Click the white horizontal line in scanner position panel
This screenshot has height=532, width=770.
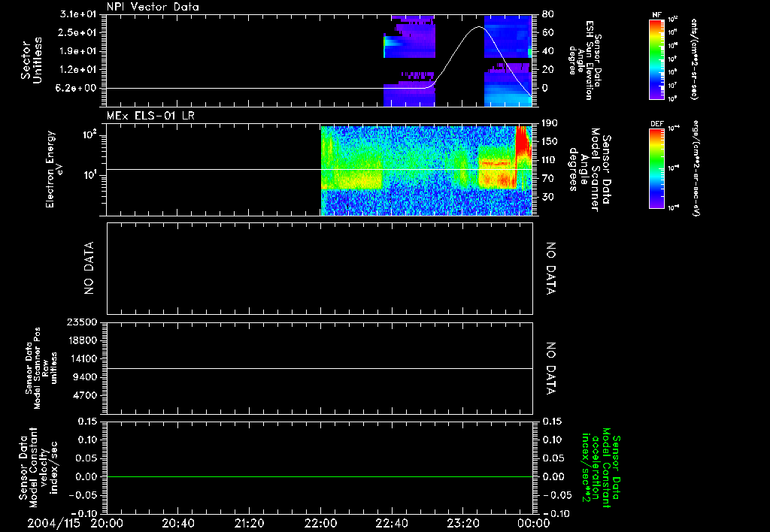click(x=320, y=368)
